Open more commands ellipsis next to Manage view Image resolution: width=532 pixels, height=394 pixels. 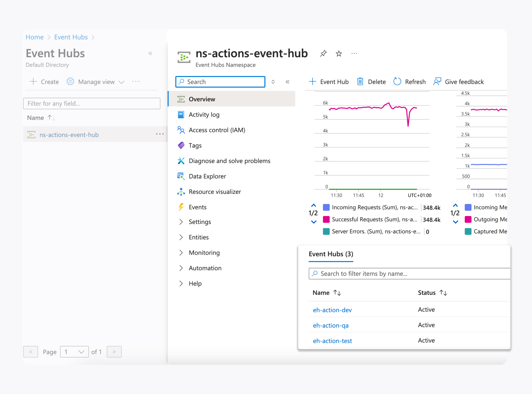point(136,82)
